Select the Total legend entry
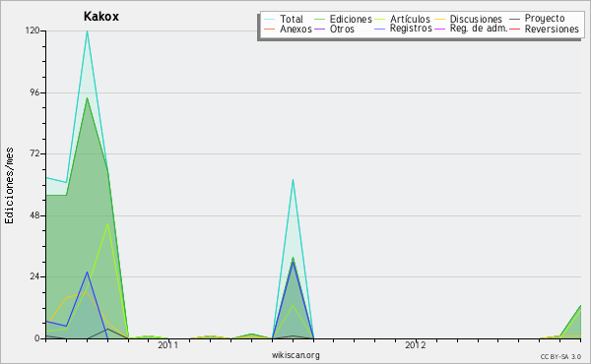The width and height of the screenshot is (591, 364). [292, 19]
